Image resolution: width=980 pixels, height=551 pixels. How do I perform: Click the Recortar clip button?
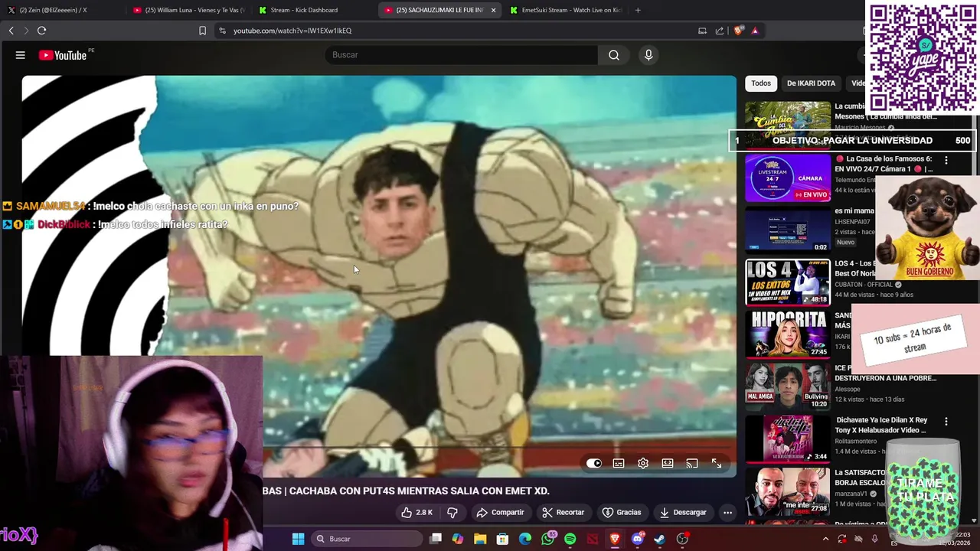click(563, 512)
